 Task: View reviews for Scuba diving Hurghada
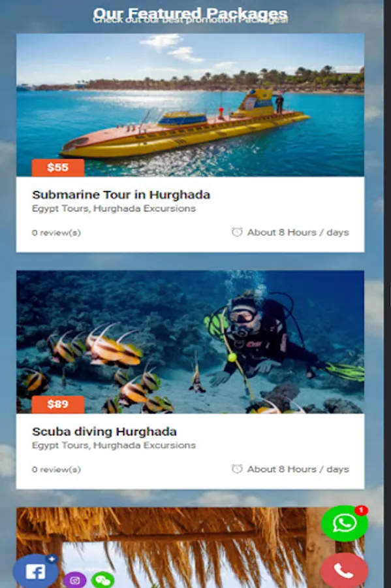56,470
